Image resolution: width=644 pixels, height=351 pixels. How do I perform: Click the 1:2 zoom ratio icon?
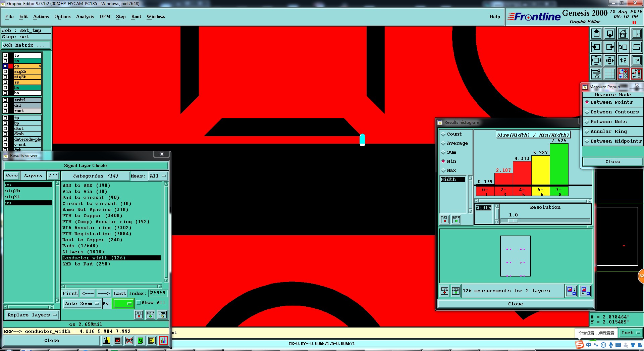(x=623, y=60)
